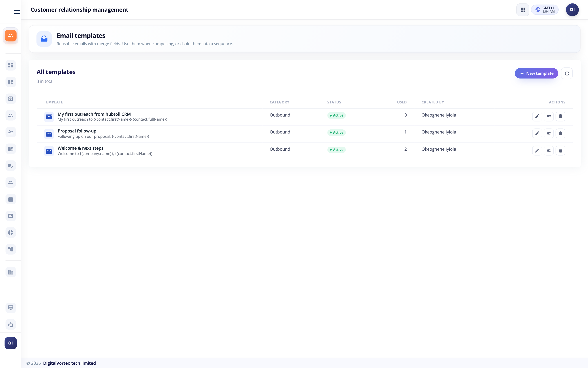Edit the Welcome & next steps template

[537, 151]
